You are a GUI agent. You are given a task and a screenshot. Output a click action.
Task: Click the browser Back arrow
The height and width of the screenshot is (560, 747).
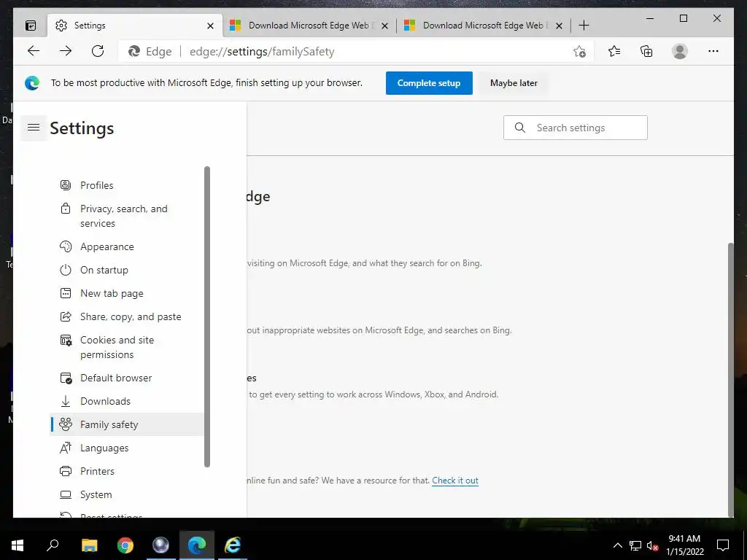point(34,51)
